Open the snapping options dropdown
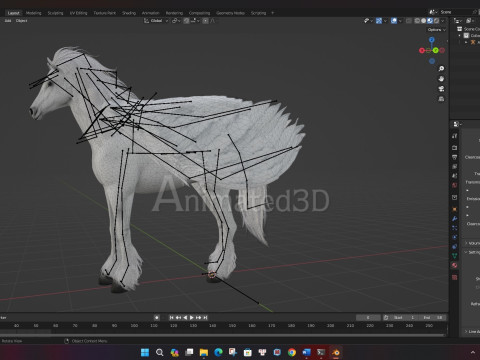 pyautogui.click(x=195, y=21)
